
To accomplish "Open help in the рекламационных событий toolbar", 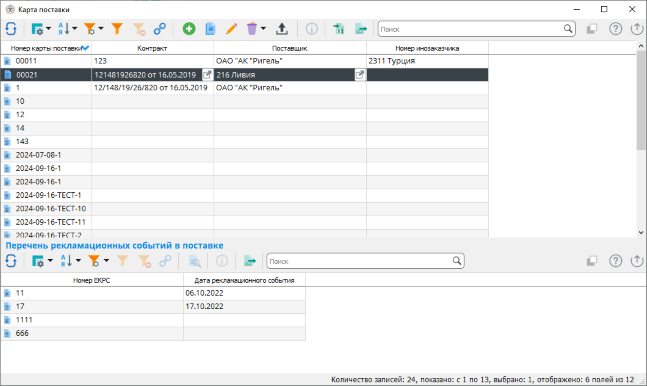I will tap(616, 261).
